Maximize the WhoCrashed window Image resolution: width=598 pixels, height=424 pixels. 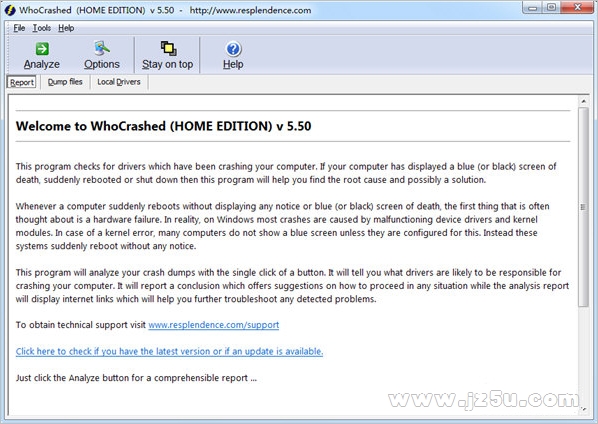tap(551, 7)
